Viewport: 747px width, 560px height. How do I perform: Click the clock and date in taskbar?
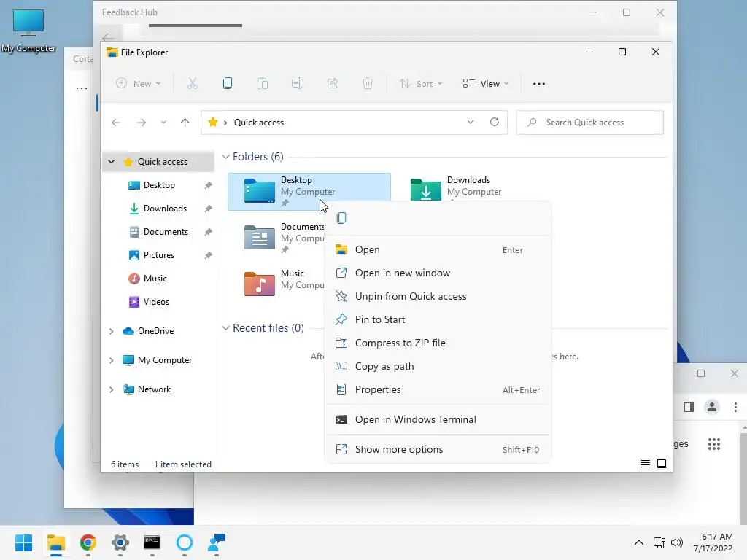point(713,542)
